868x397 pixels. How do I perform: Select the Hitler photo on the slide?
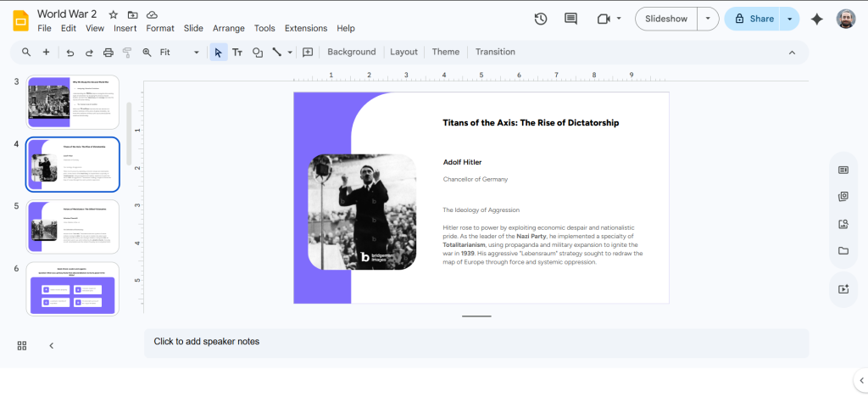point(362,212)
